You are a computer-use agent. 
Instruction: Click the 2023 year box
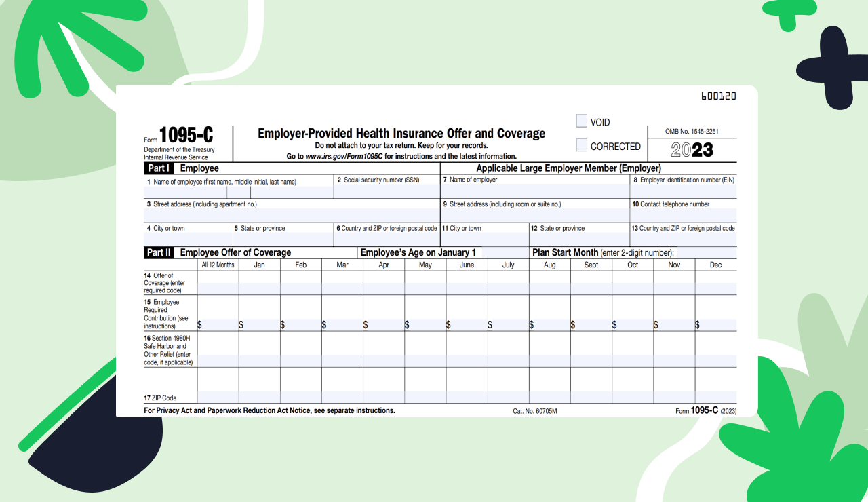[x=692, y=150]
